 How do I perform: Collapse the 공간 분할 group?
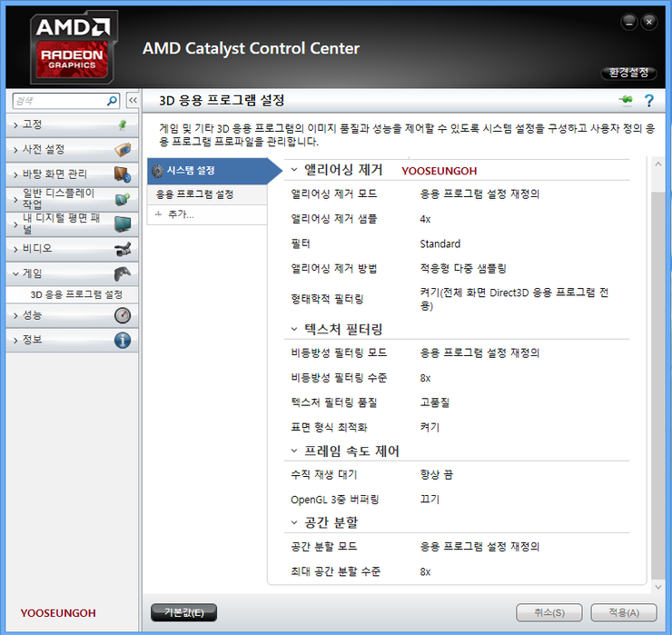(x=294, y=522)
